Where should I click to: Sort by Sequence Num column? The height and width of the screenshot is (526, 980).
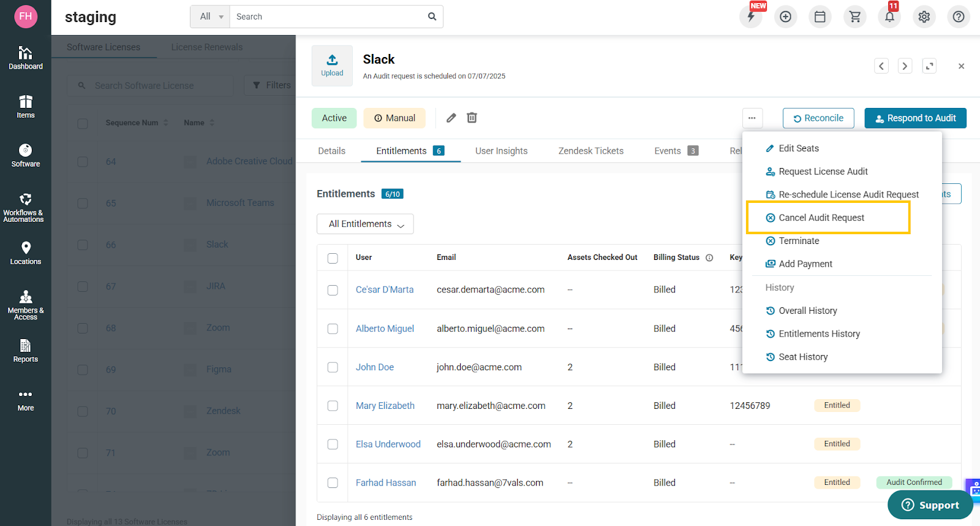[x=137, y=123]
